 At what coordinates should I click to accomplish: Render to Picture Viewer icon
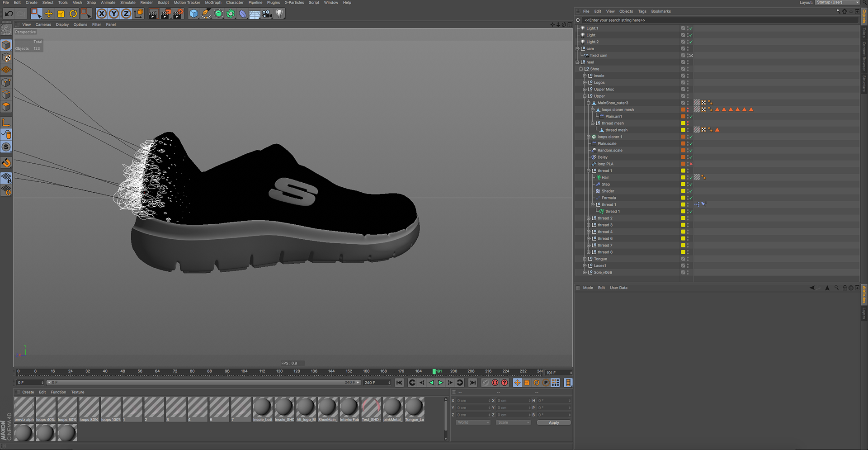click(x=165, y=14)
